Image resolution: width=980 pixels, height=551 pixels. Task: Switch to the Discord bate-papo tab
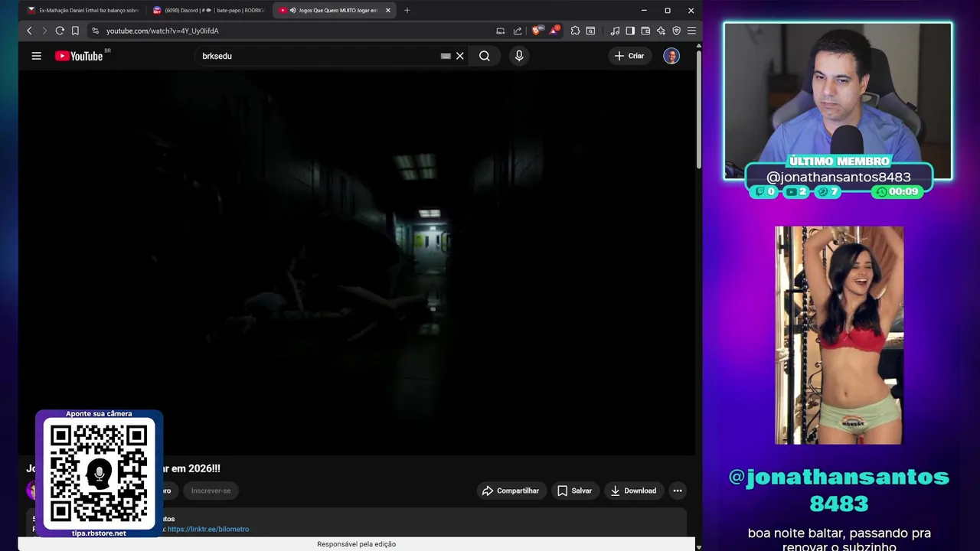click(207, 11)
